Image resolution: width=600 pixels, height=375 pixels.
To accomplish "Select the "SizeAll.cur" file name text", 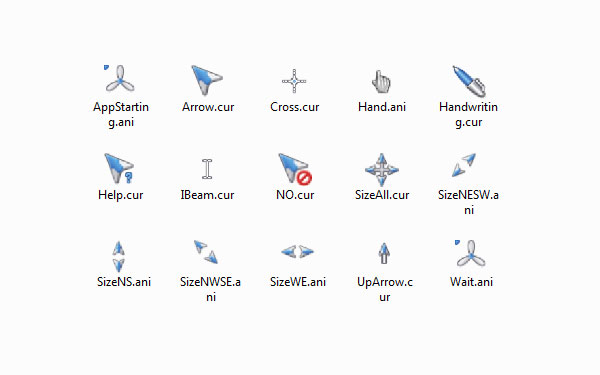I will (x=382, y=195).
